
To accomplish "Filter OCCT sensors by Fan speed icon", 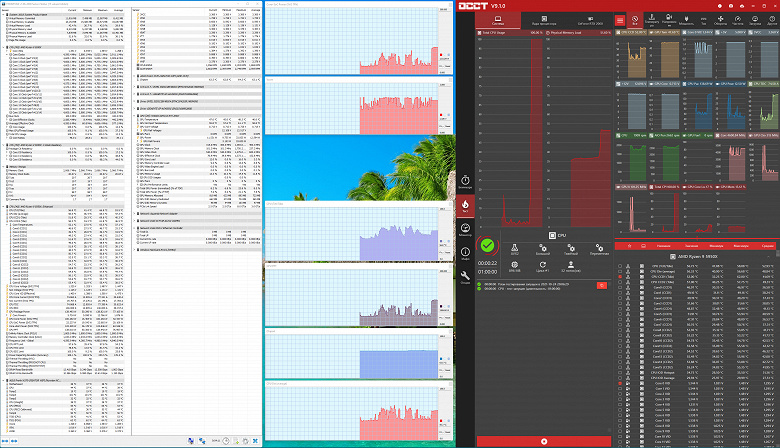I will click(720, 20).
